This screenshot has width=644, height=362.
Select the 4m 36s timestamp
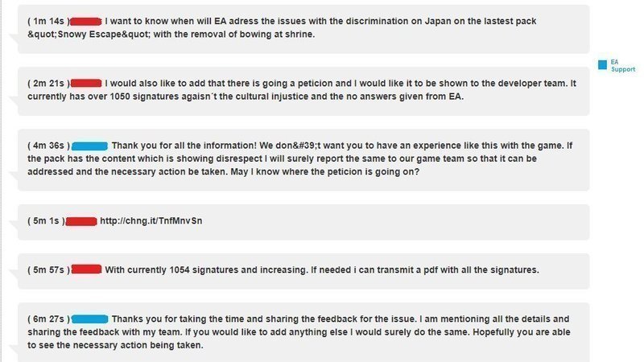click(47, 146)
